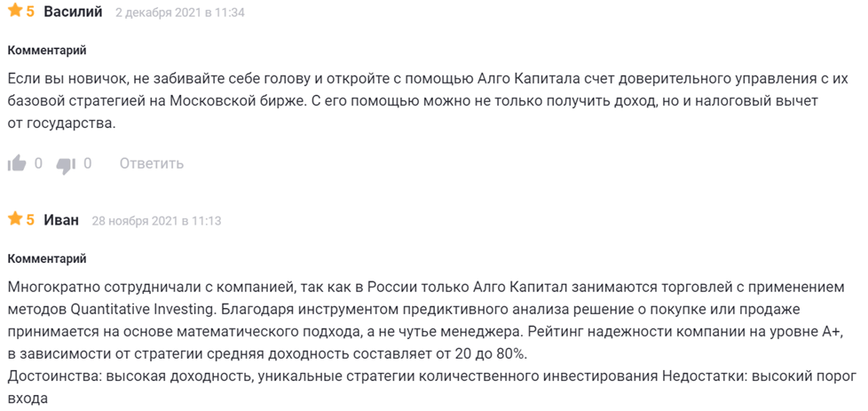Like Василий's review with thumbs-up

(17, 163)
